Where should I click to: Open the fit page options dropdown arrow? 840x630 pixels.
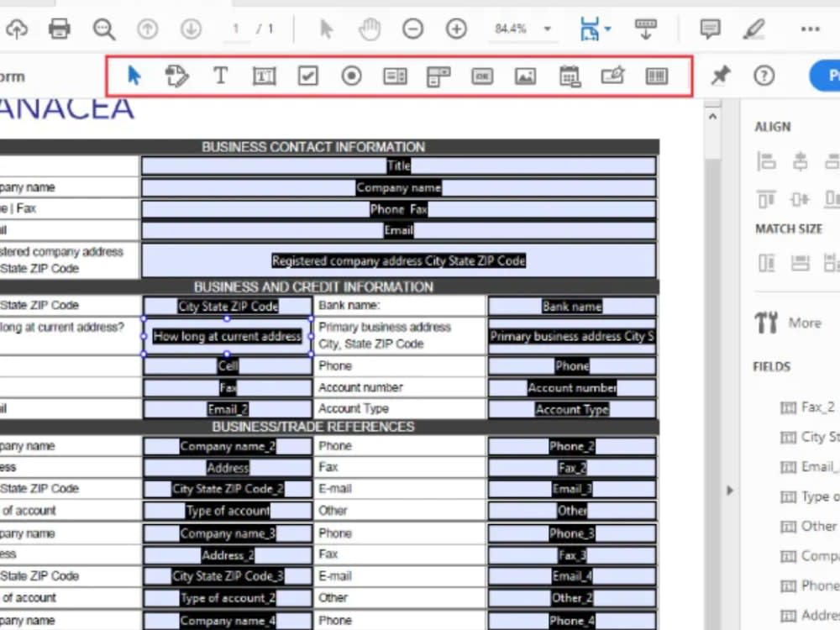pos(607,29)
